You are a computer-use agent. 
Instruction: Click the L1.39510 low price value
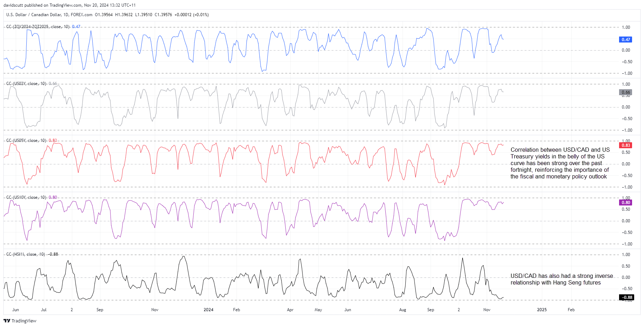[x=144, y=15]
